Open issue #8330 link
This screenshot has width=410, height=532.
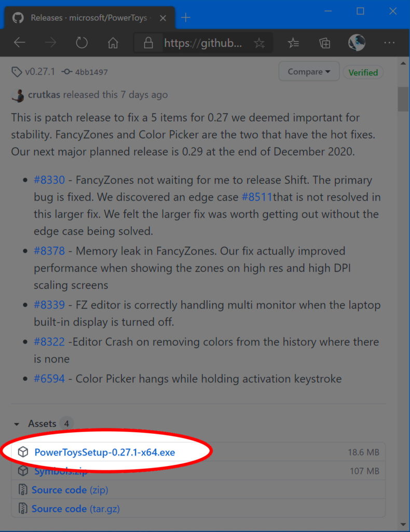click(49, 180)
